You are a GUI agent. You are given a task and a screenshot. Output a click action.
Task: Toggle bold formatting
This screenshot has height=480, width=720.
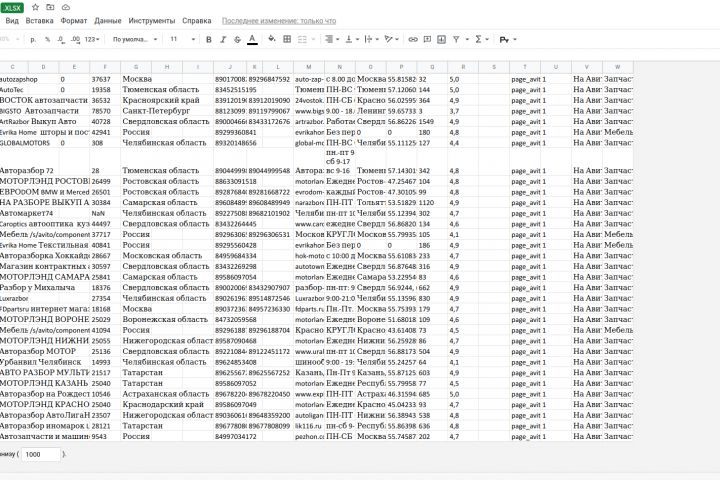208,40
